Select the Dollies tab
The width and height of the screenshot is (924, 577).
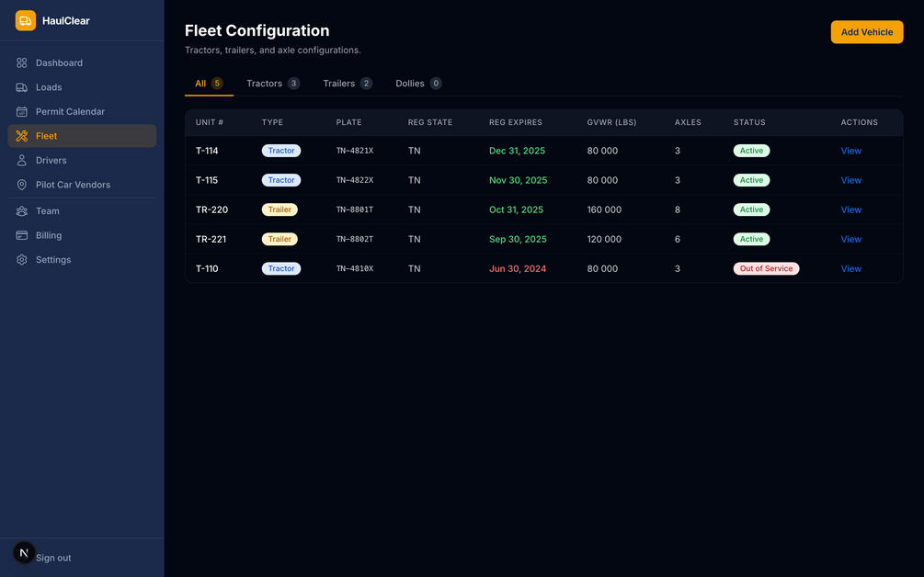click(418, 84)
